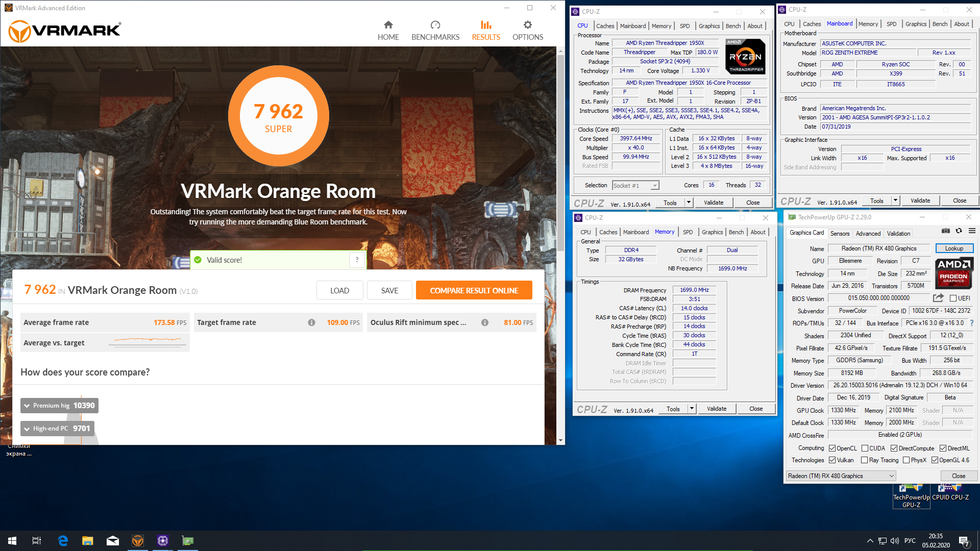
Task: Click VRMark scrollbar up arrow
Action: pyautogui.click(x=560, y=51)
